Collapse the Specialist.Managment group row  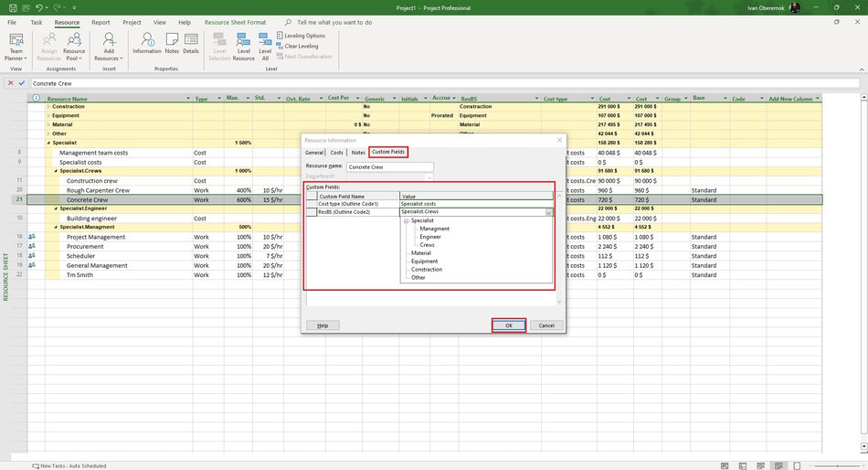[x=56, y=228]
